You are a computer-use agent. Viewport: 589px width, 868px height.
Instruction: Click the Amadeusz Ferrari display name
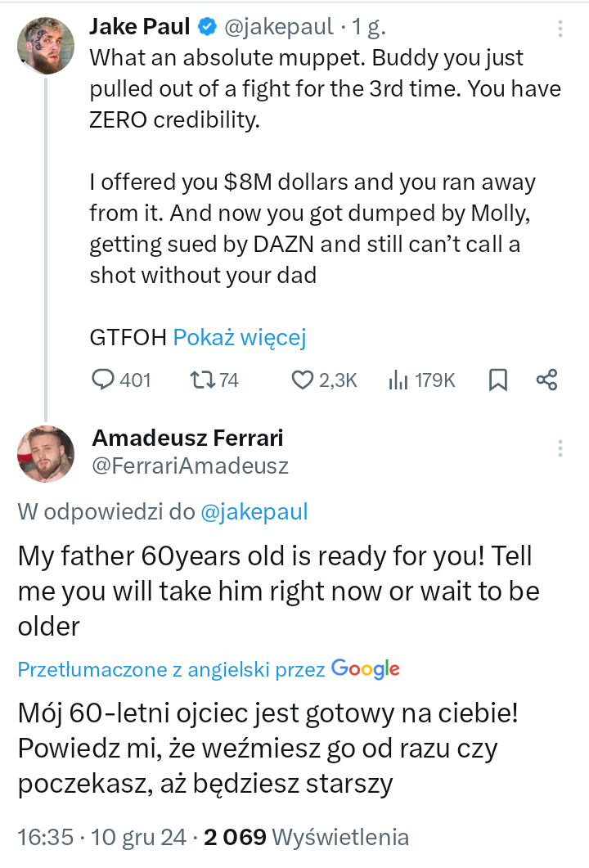pyautogui.click(x=187, y=438)
